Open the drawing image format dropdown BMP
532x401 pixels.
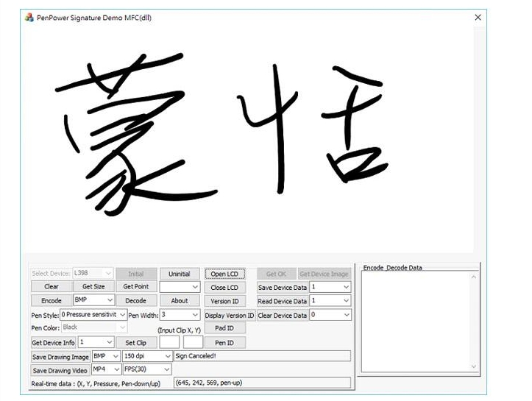click(x=106, y=356)
